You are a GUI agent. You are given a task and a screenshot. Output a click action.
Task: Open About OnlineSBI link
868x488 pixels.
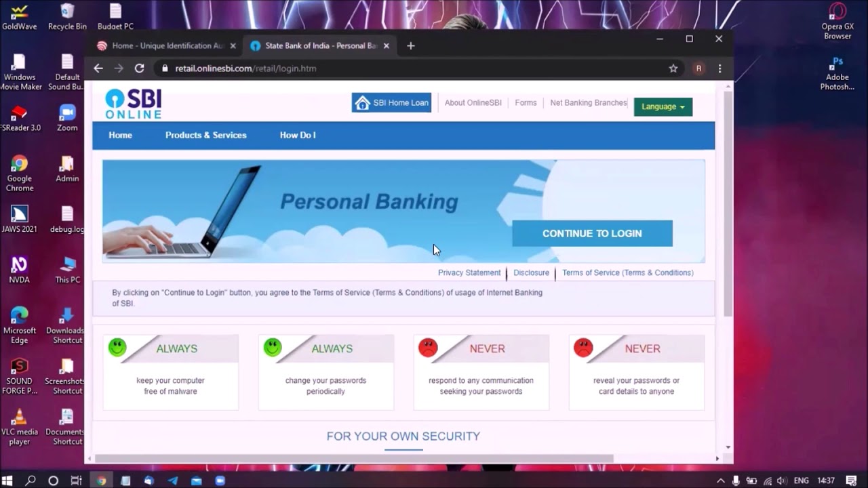(473, 103)
